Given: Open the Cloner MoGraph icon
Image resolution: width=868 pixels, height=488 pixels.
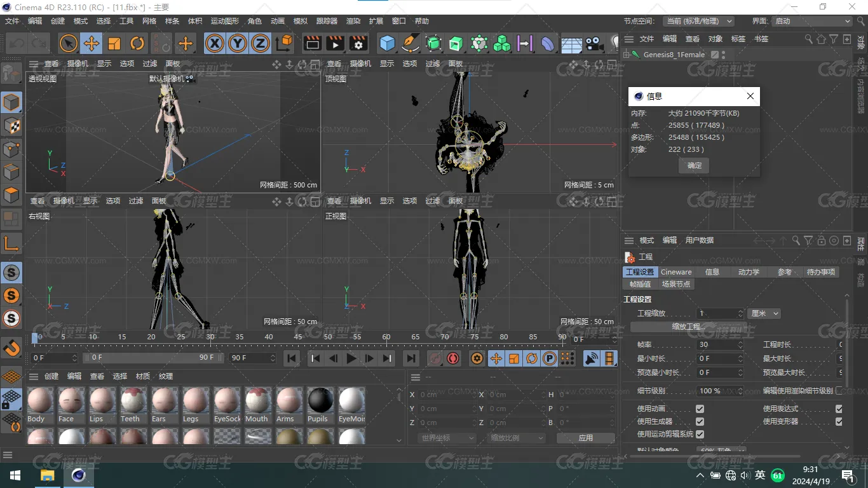Looking at the screenshot, I should pos(502,43).
